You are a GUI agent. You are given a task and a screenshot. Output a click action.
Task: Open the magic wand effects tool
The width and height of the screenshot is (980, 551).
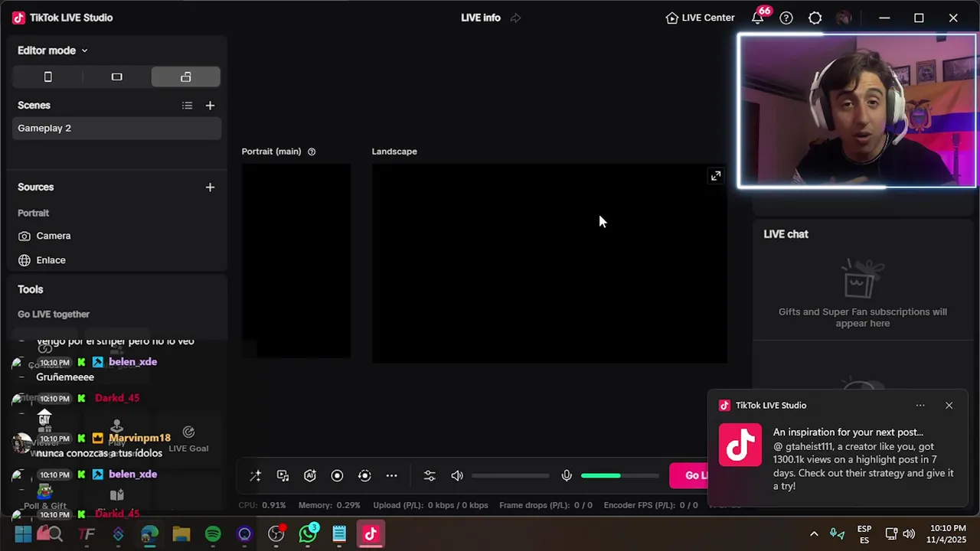(256, 476)
